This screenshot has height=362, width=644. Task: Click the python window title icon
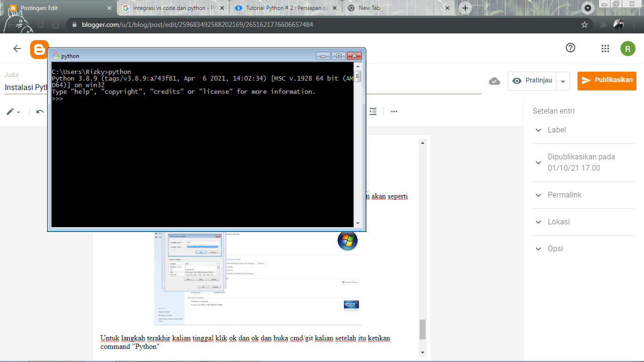(56, 56)
